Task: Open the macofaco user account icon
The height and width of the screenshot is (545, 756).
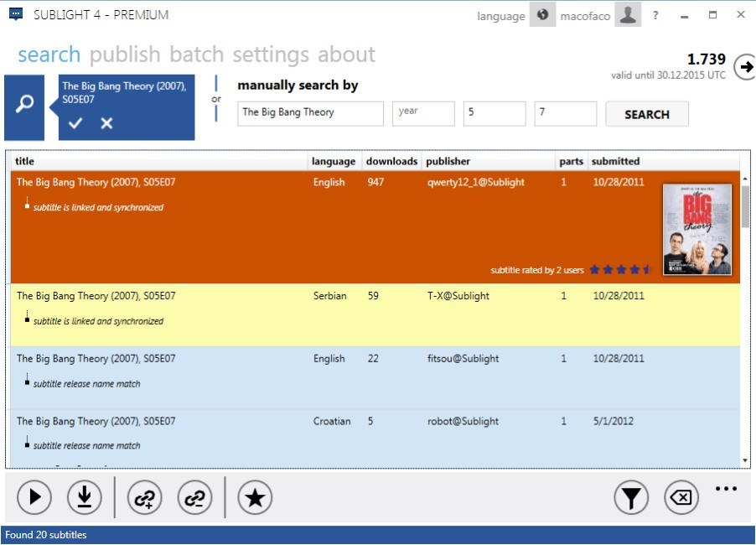Action: click(628, 15)
